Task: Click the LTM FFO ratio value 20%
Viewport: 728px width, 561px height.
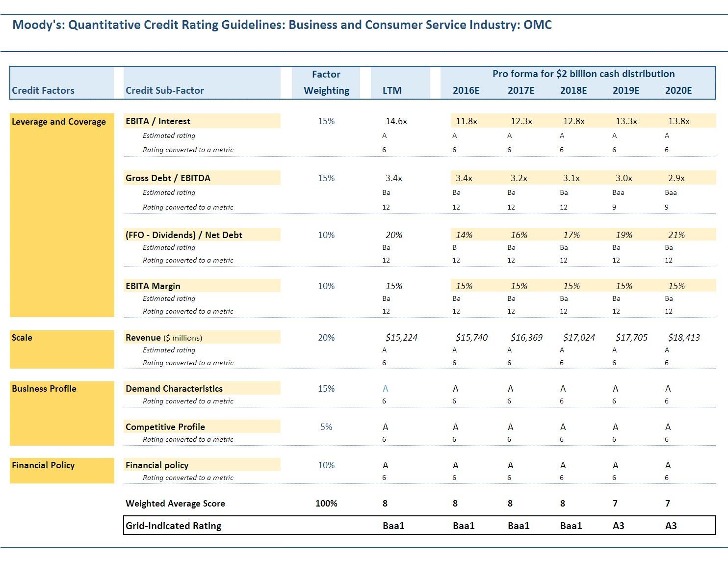Action: point(394,235)
